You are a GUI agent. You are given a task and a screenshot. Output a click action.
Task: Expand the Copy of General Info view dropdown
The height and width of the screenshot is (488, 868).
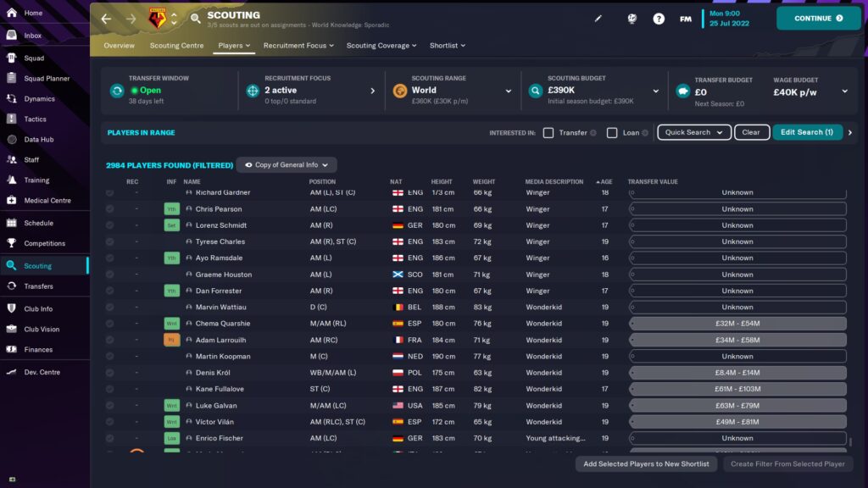pyautogui.click(x=287, y=165)
